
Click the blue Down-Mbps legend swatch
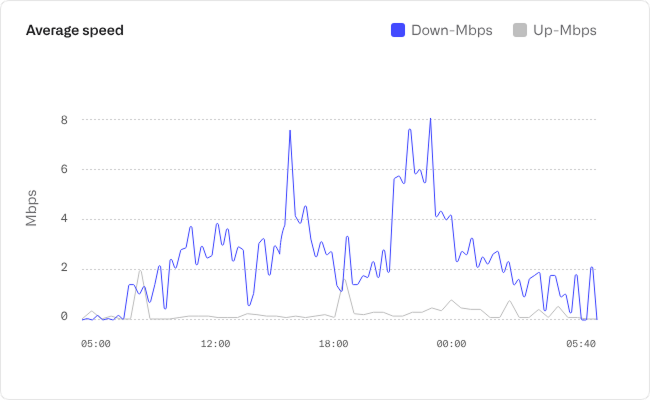(398, 30)
